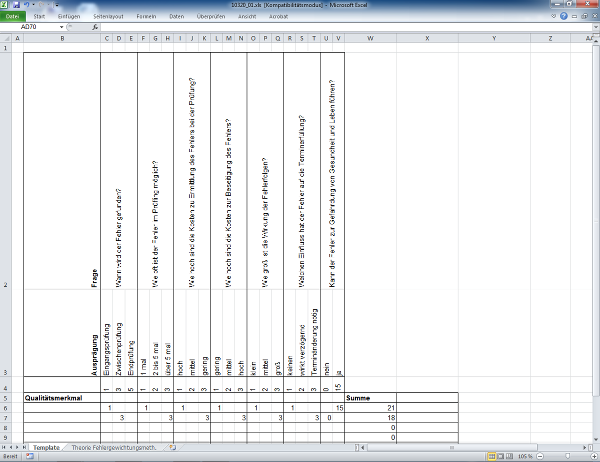This screenshot has width=600, height=462.
Task: Click the insert new worksheet tab icon
Action: (172, 448)
